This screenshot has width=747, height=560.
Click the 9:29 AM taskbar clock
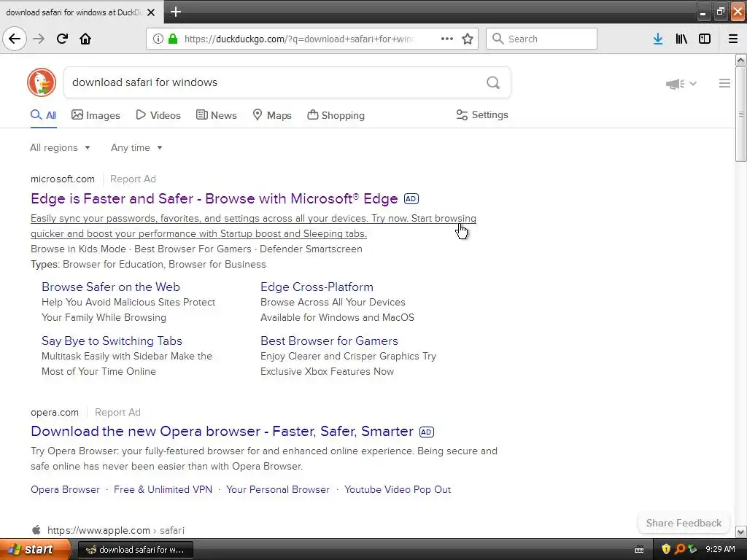pyautogui.click(x=720, y=549)
